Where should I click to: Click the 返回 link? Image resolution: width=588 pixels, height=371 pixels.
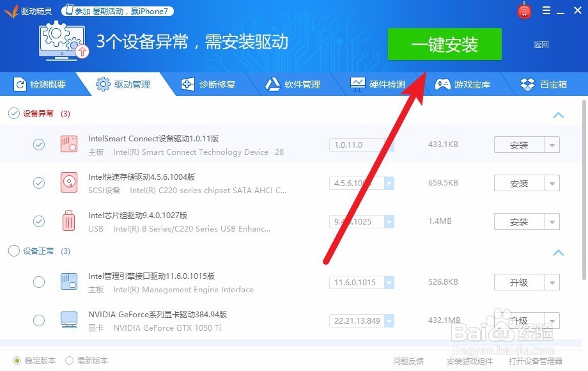541,45
